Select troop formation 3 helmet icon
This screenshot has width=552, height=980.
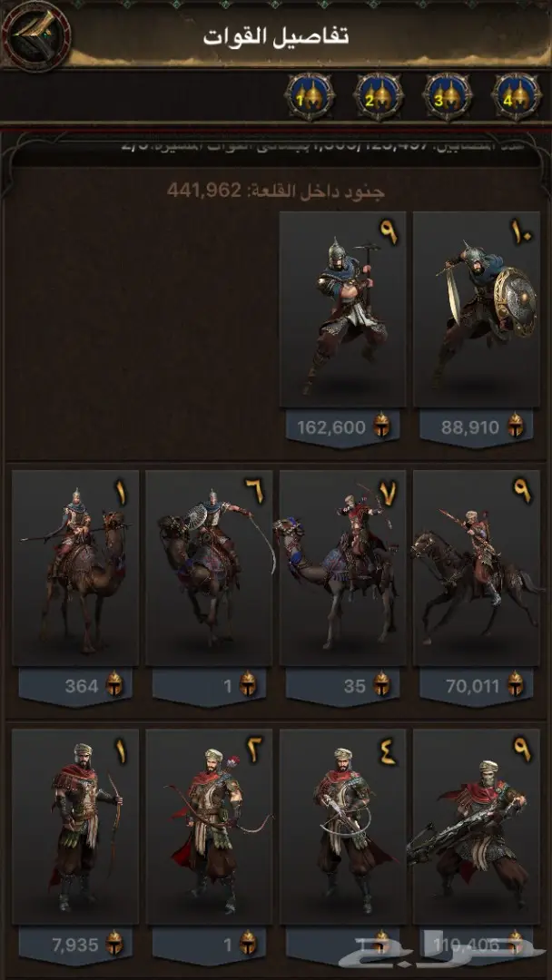448,97
